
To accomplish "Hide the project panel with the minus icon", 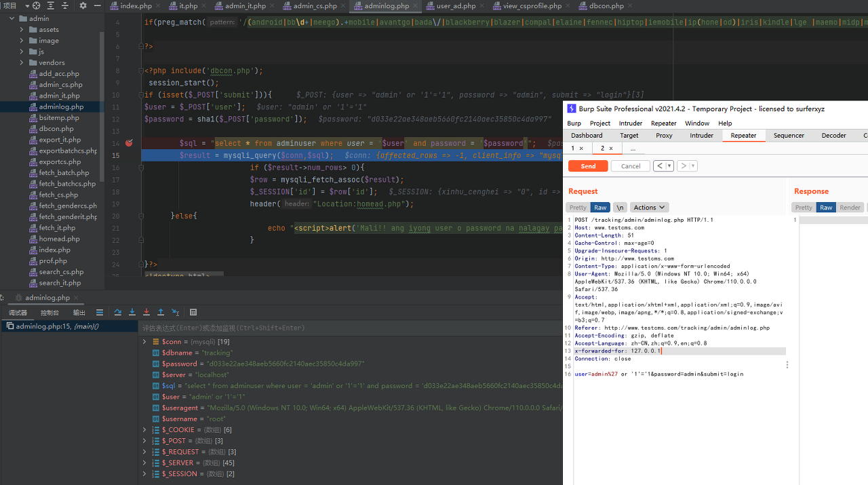I will point(97,5).
